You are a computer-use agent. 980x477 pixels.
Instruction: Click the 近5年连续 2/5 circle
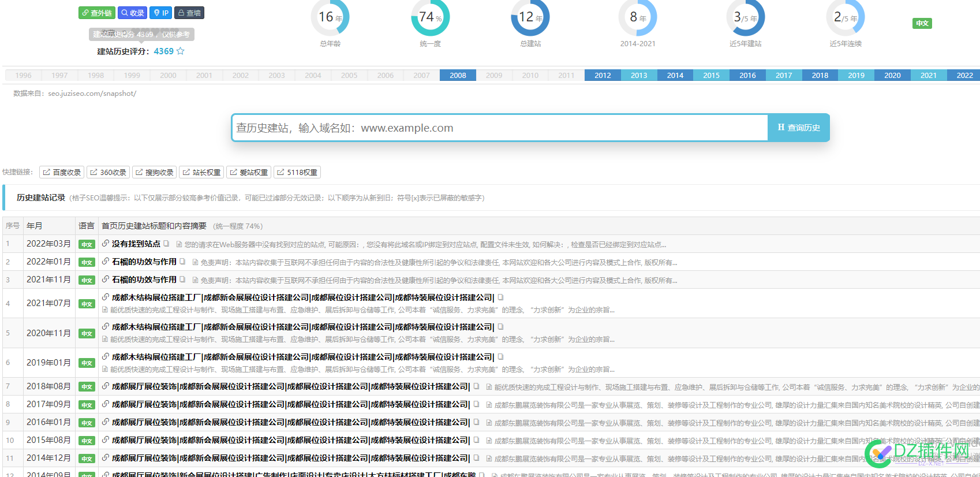point(846,18)
